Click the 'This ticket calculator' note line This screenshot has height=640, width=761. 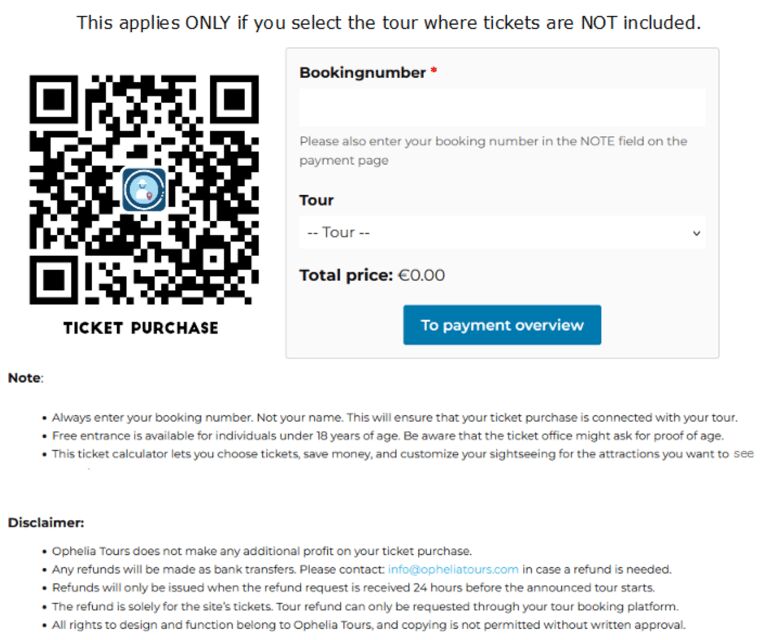389,454
